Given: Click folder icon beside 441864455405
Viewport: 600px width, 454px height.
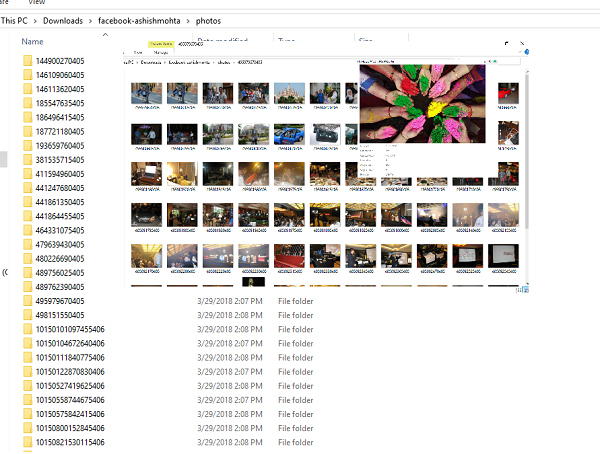Looking at the screenshot, I should (x=28, y=216).
